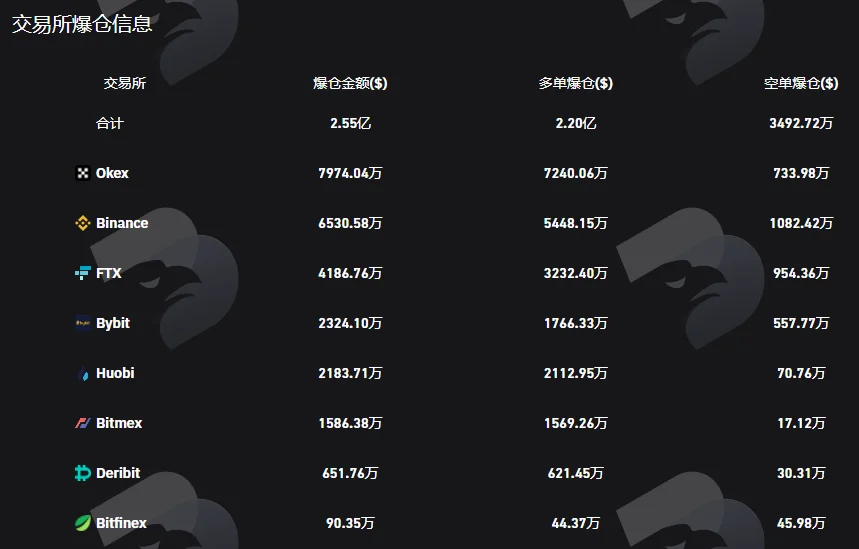Open the Okex exchange name link

tap(112, 173)
